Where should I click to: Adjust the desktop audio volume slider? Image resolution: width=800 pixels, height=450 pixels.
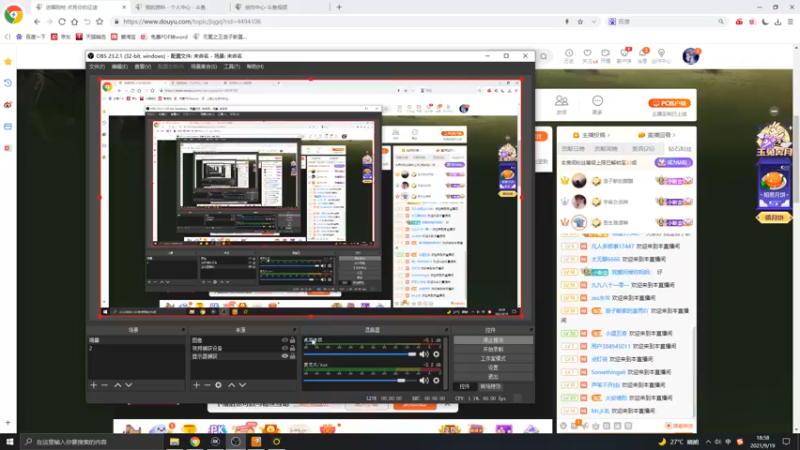click(x=360, y=354)
